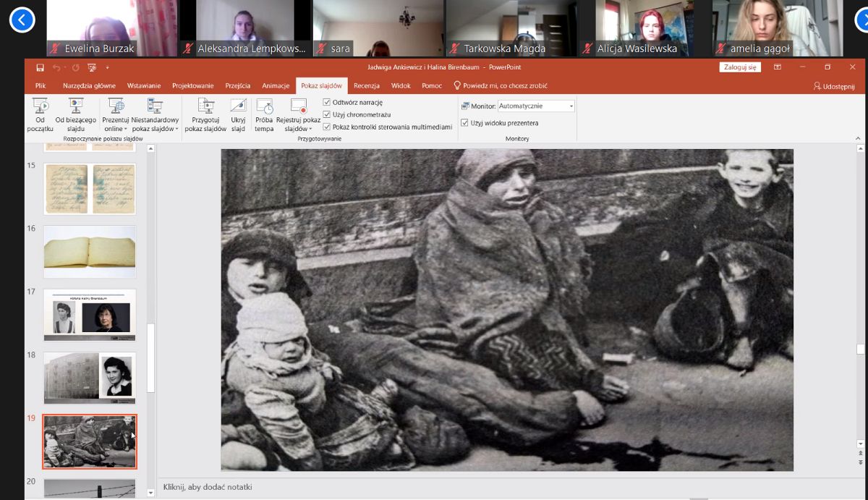Click start-from-beginning quick access icon
Viewport: 868px width, 500px height.
(92, 67)
